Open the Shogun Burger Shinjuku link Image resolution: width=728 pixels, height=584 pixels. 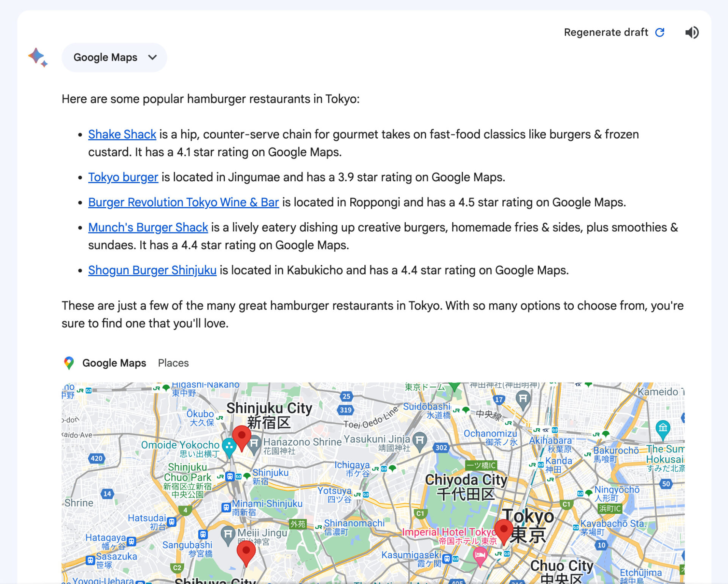152,270
